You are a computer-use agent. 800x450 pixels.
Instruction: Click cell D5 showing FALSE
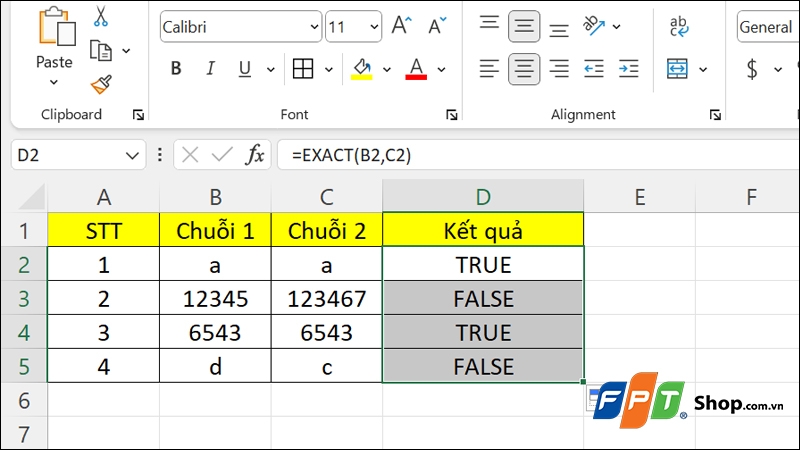point(483,367)
